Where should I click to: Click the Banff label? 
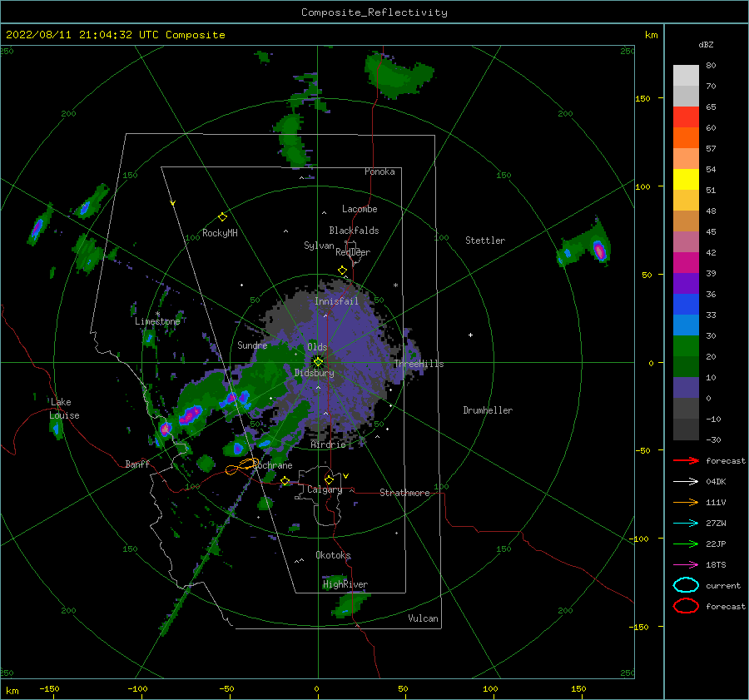[x=137, y=464]
